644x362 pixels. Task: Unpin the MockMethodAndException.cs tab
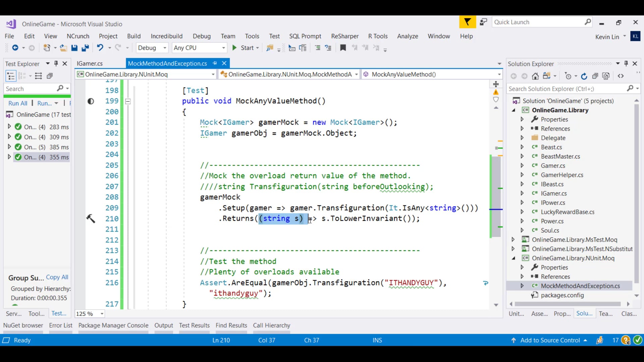[x=215, y=63]
